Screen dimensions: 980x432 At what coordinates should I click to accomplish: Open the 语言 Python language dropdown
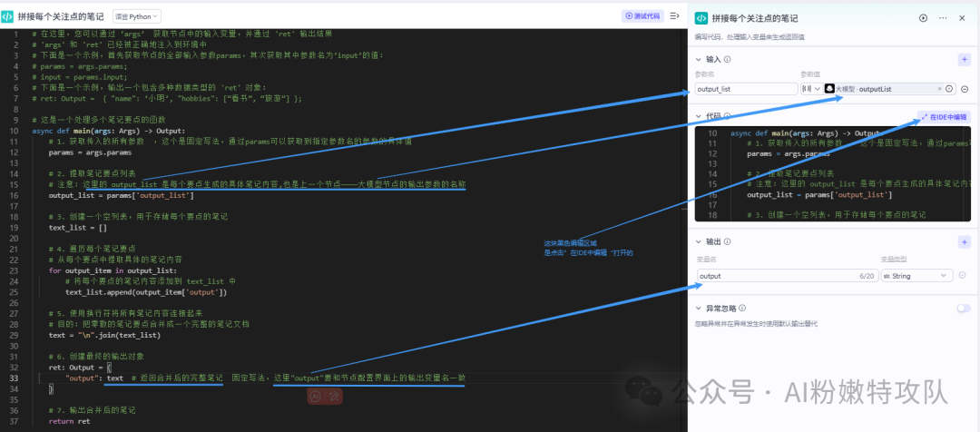coord(137,17)
